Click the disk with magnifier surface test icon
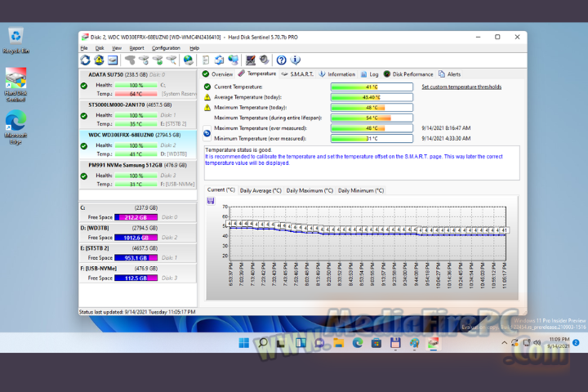Viewport: 588px width, 392px height. point(171,60)
